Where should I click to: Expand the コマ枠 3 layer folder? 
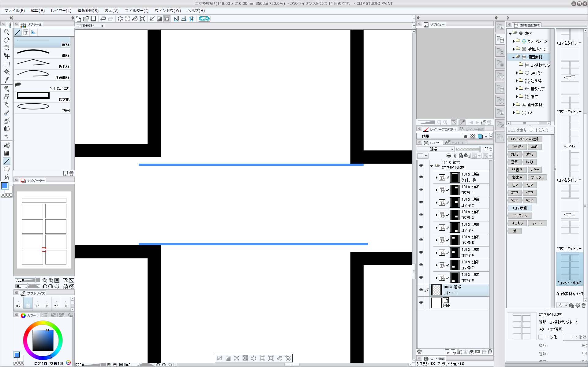(x=436, y=215)
